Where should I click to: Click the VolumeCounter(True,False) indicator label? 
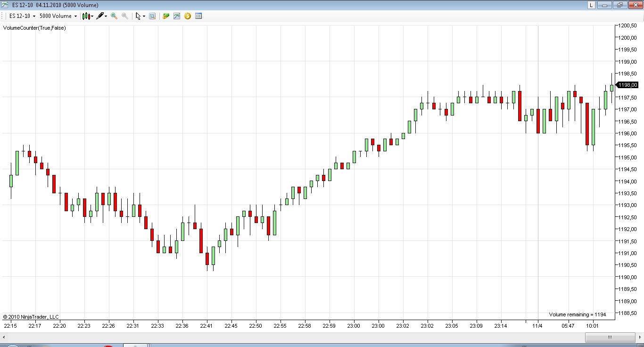[34, 28]
